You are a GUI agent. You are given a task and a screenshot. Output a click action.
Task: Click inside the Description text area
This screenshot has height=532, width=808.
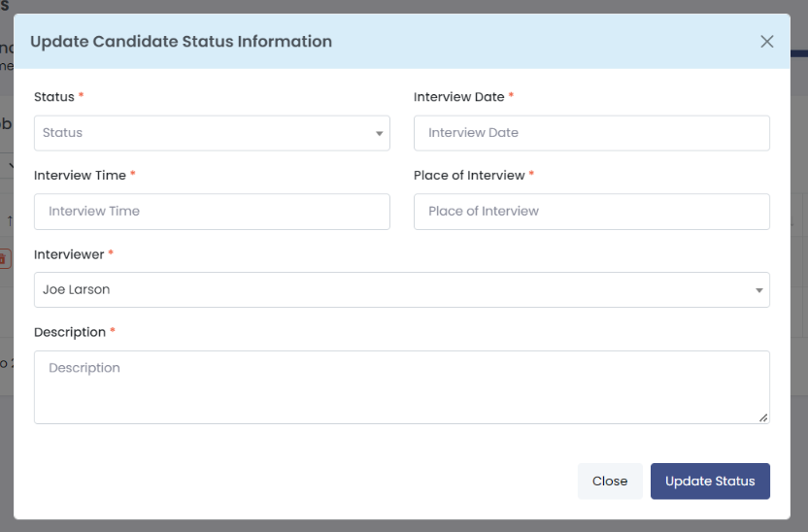point(401,386)
